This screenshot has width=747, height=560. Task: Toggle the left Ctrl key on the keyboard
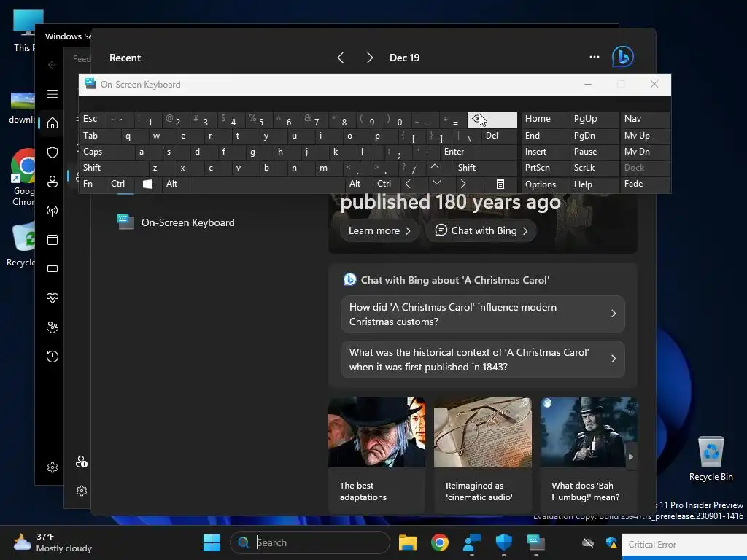(x=120, y=184)
